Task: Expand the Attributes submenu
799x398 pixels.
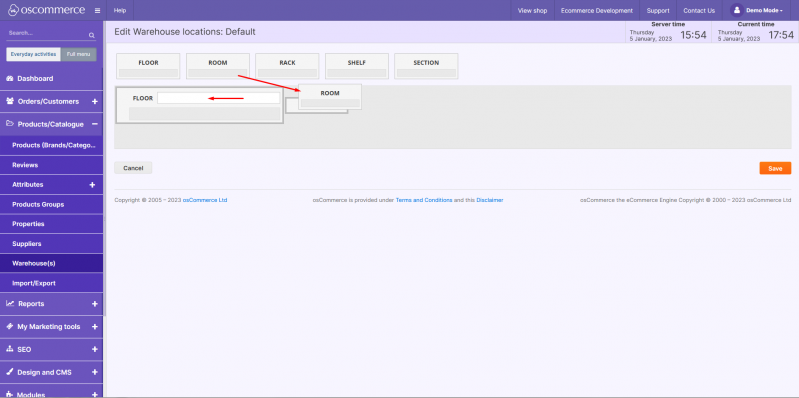Action: point(92,184)
